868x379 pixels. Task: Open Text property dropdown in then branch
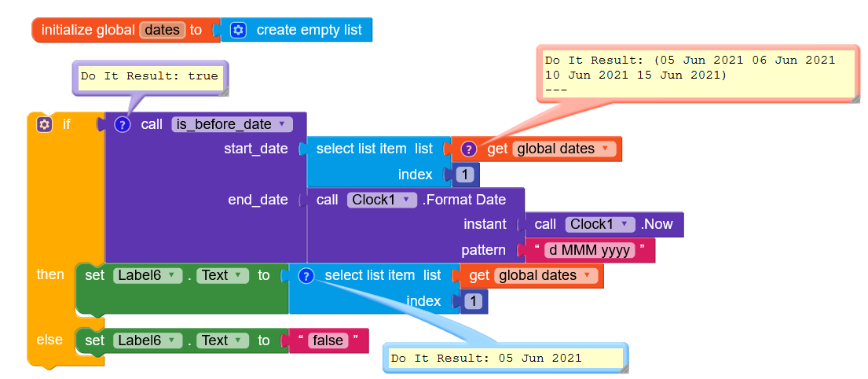point(222,275)
